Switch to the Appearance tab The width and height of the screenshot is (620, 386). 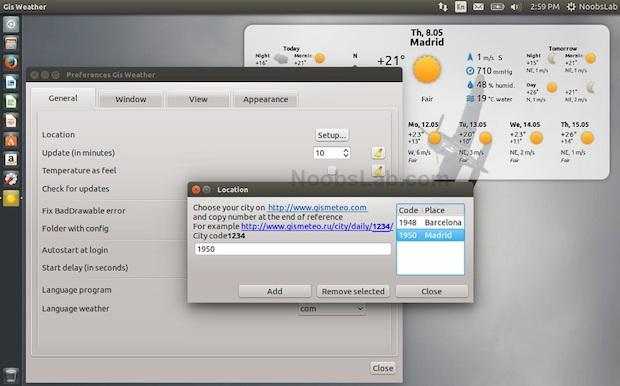tap(265, 99)
